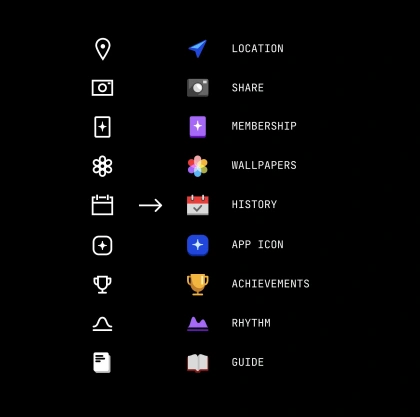Select the MEMBERSHIP label
The width and height of the screenshot is (420, 417).
coord(264,126)
